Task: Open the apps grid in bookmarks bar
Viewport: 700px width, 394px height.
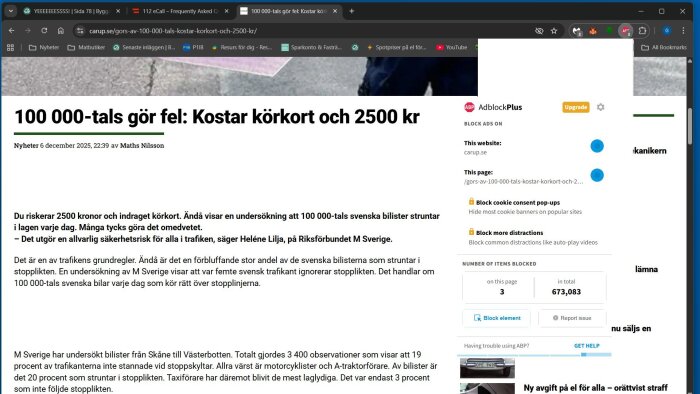Action: (10, 47)
